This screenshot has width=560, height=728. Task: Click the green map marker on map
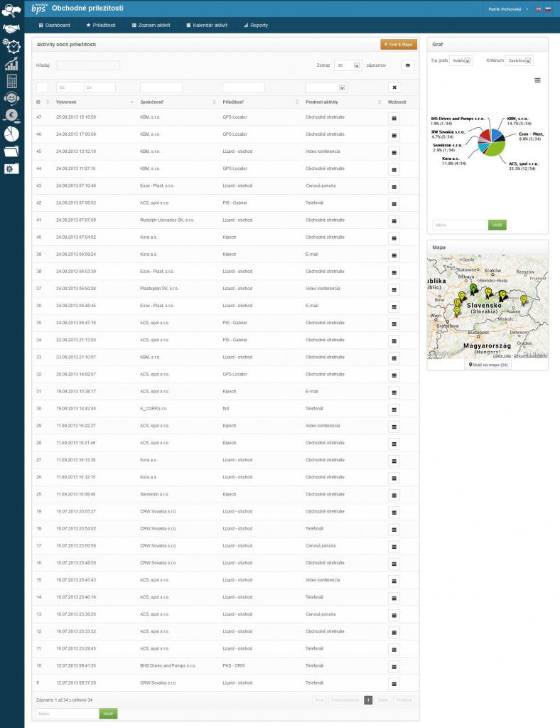[473, 290]
